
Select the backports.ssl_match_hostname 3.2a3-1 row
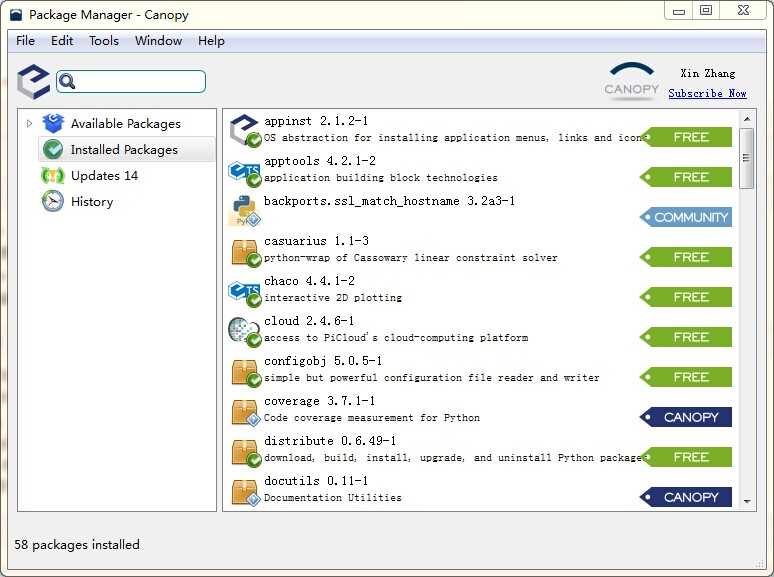coord(481,210)
